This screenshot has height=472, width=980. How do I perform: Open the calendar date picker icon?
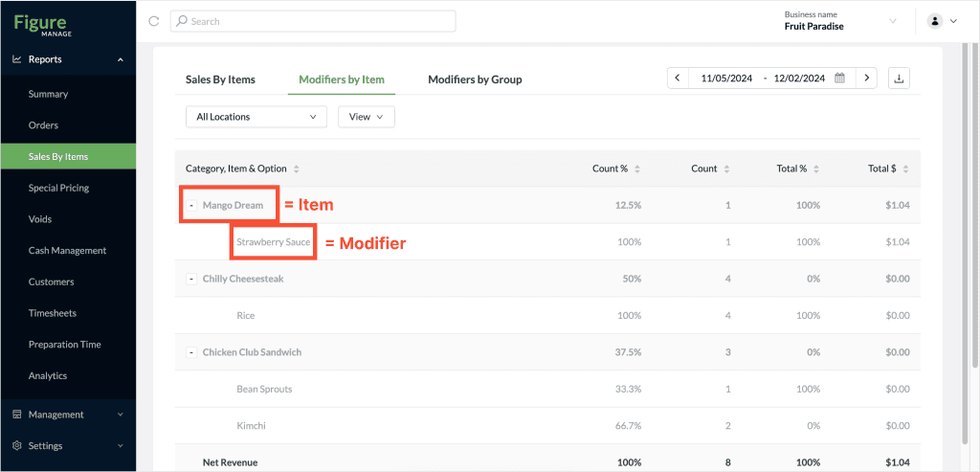coord(840,79)
